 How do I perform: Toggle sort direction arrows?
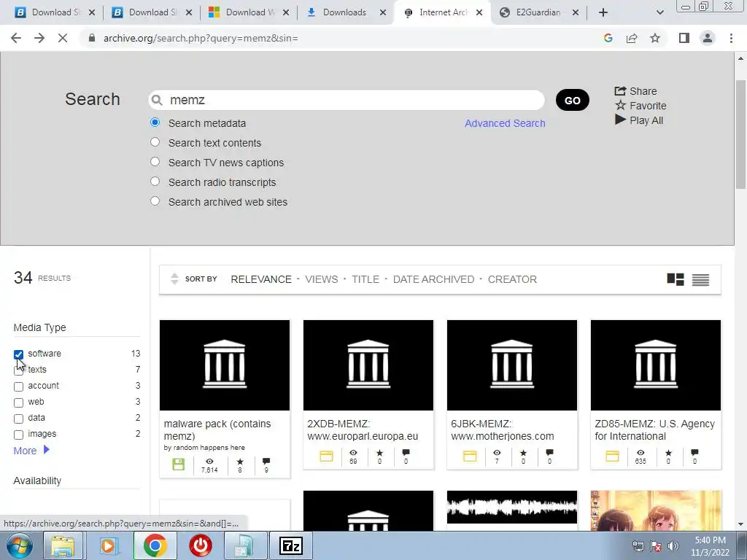click(174, 279)
